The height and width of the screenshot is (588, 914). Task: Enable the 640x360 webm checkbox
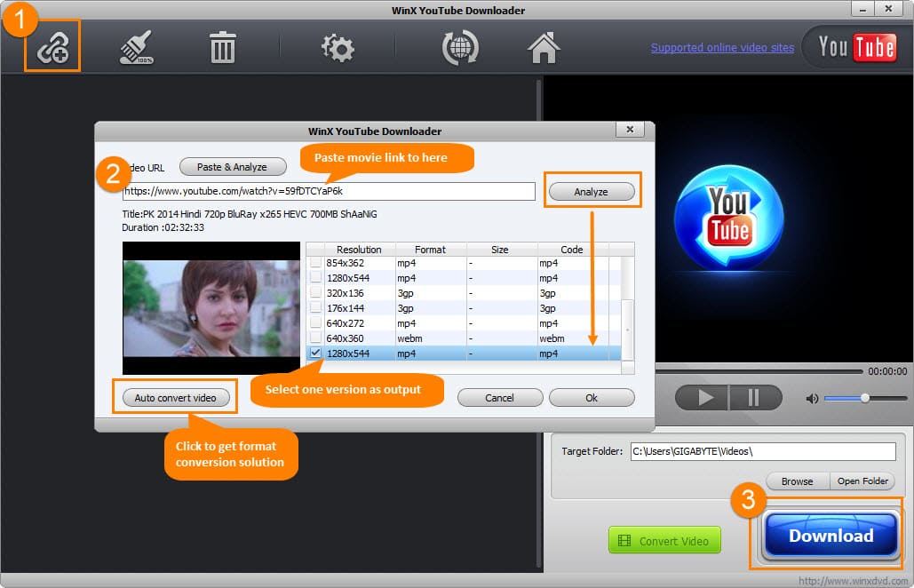tap(315, 338)
